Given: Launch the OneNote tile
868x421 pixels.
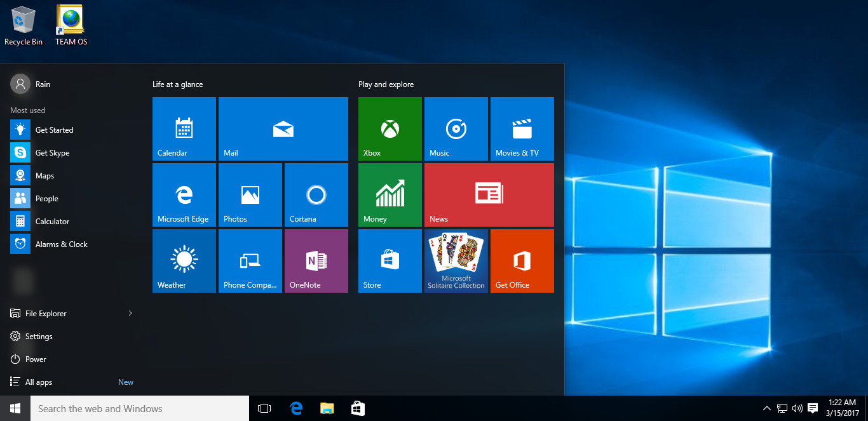Looking at the screenshot, I should [316, 261].
